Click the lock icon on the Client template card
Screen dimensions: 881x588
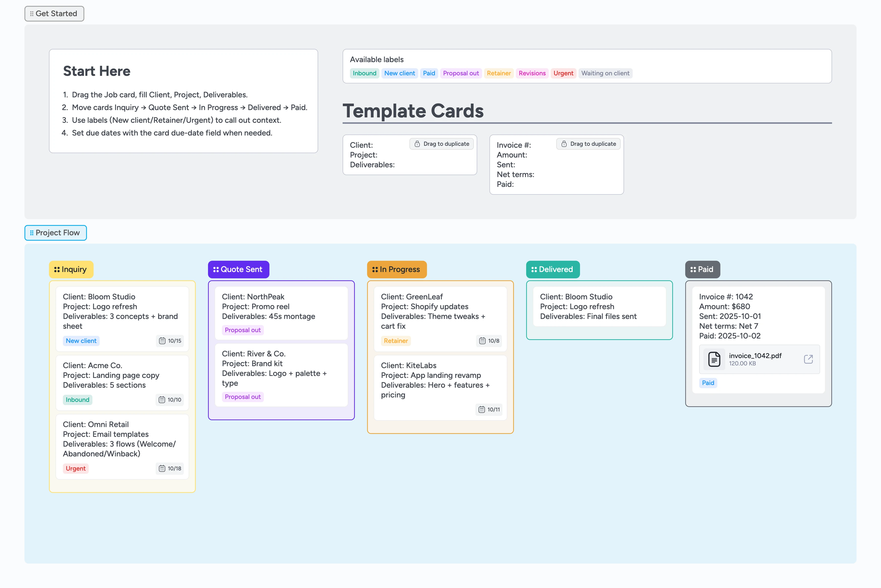[x=417, y=144]
